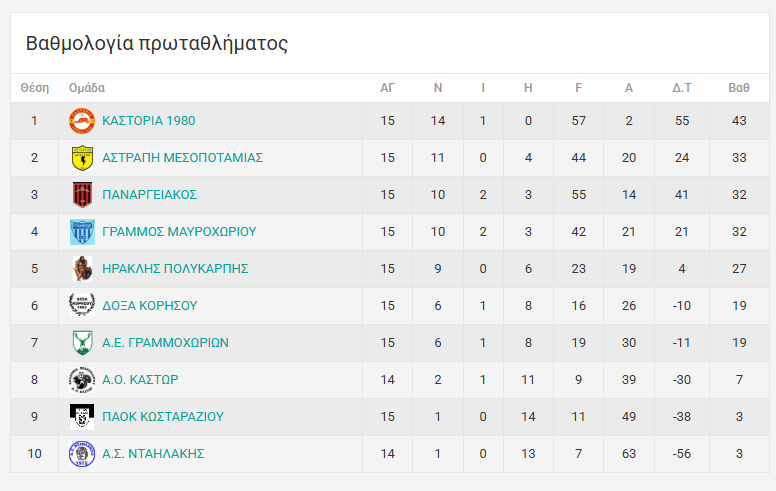Click the ΠΑΝΑΡΓΕΙΑΚΟΣ red-black striped logo
This screenshot has height=491, width=776.
coord(82,195)
